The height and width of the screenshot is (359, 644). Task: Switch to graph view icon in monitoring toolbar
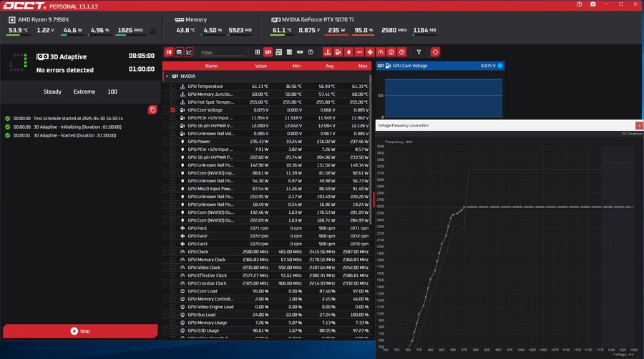click(x=189, y=52)
